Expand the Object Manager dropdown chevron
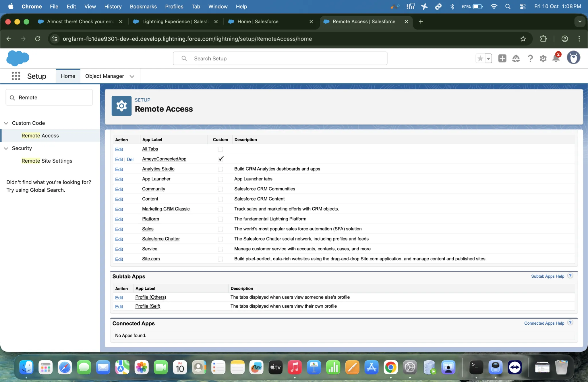This screenshot has width=588, height=382. pyautogui.click(x=132, y=76)
